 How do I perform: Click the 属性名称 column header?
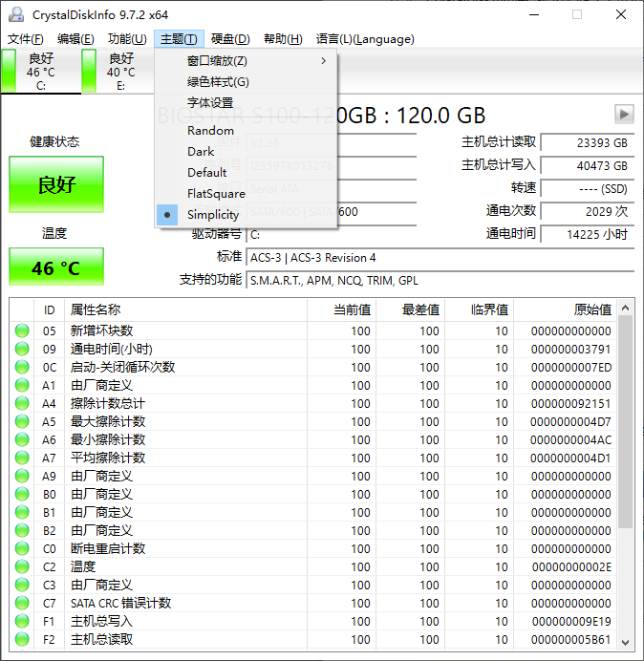(185, 309)
